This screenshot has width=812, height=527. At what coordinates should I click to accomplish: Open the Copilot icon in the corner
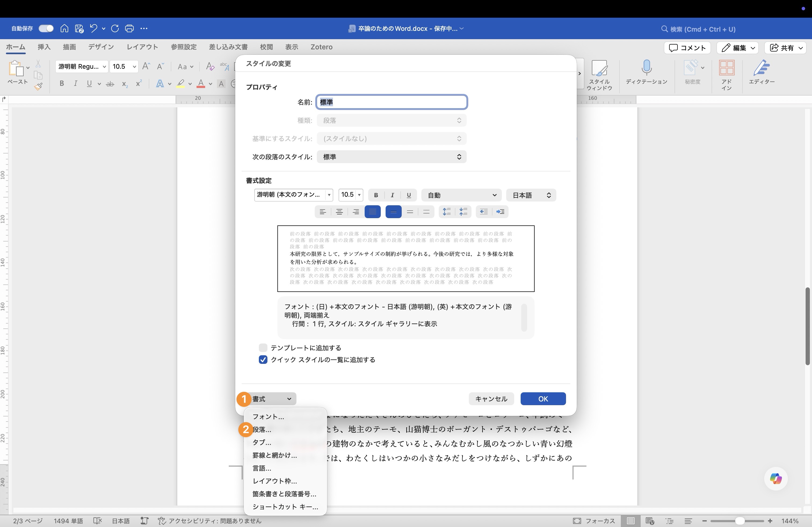click(775, 479)
